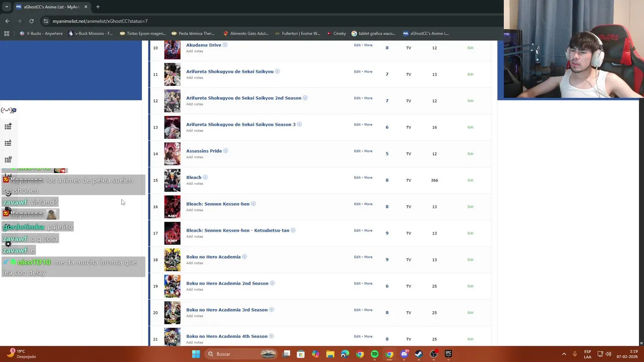Open the Windows Start menu

coord(196,354)
